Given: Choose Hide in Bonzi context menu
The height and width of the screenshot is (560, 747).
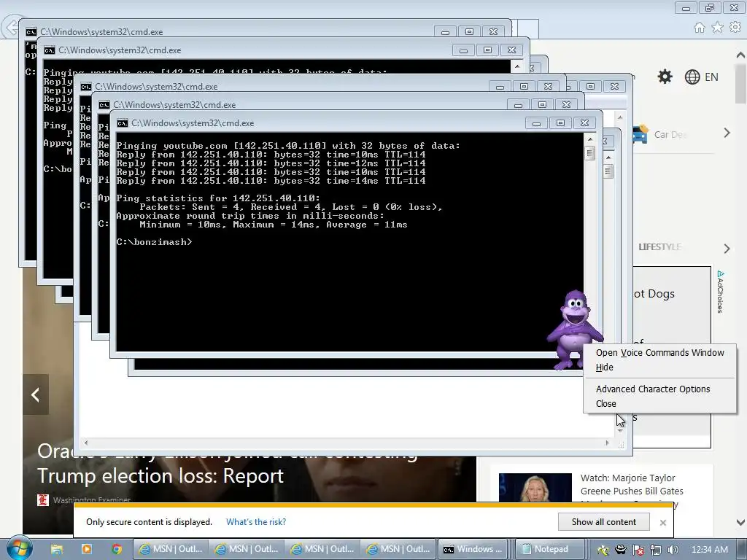Looking at the screenshot, I should click(659, 367).
